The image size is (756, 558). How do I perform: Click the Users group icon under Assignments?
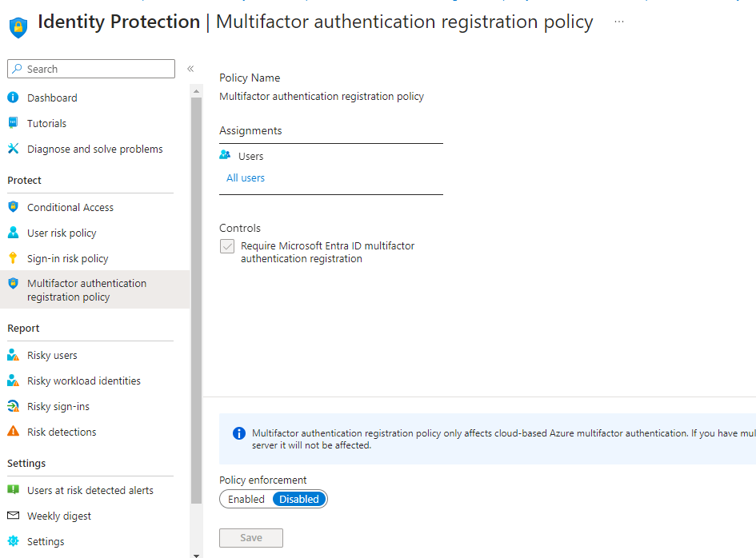225,154
